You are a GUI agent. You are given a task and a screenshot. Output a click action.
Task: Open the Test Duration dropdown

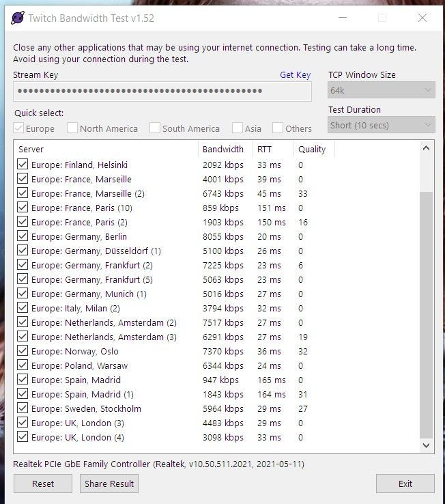click(x=382, y=125)
